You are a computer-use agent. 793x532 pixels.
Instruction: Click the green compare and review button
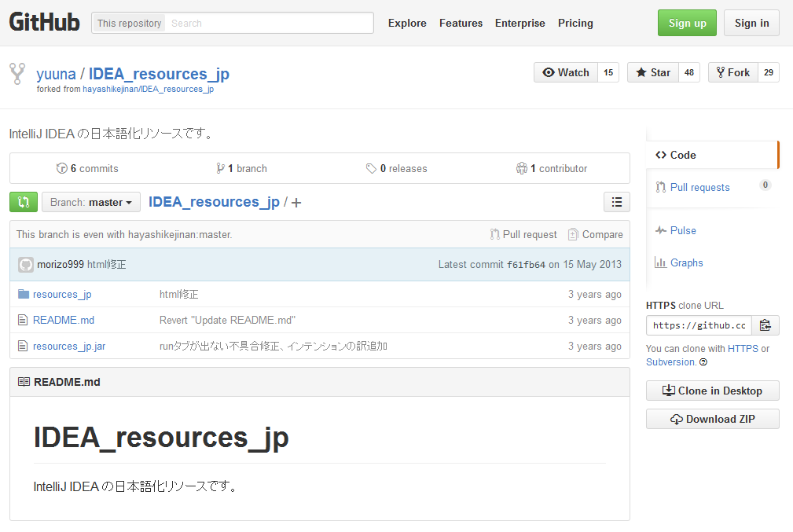(24, 202)
